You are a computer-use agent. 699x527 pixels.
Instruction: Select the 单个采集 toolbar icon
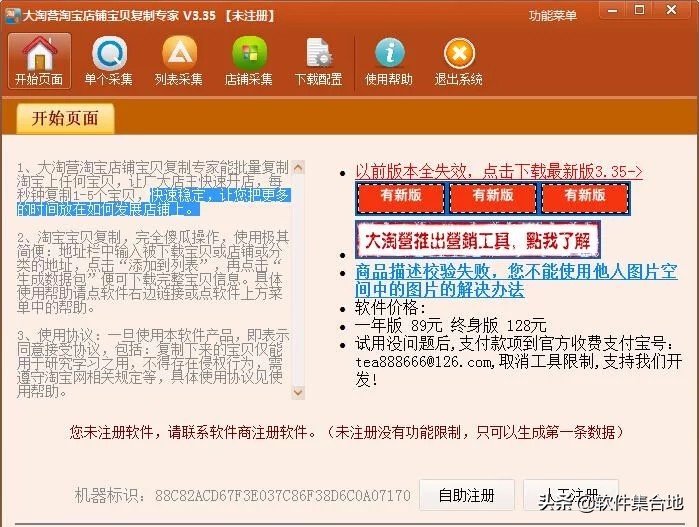pos(109,61)
